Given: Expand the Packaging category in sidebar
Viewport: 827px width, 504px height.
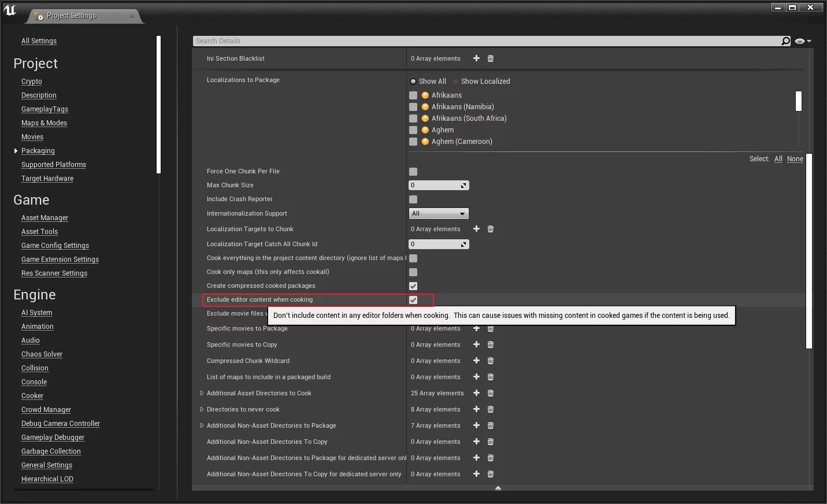Looking at the screenshot, I should 16,151.
